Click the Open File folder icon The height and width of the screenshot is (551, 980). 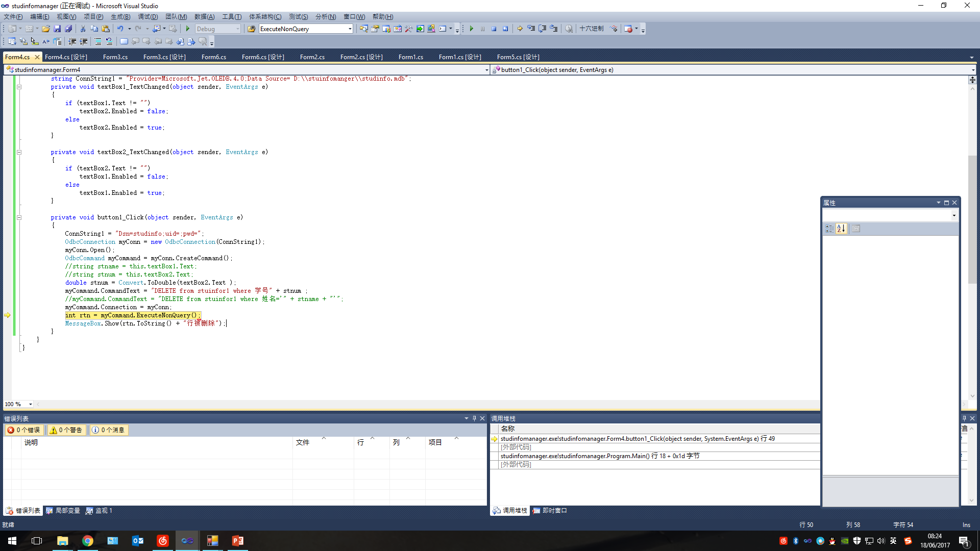pos(46,29)
